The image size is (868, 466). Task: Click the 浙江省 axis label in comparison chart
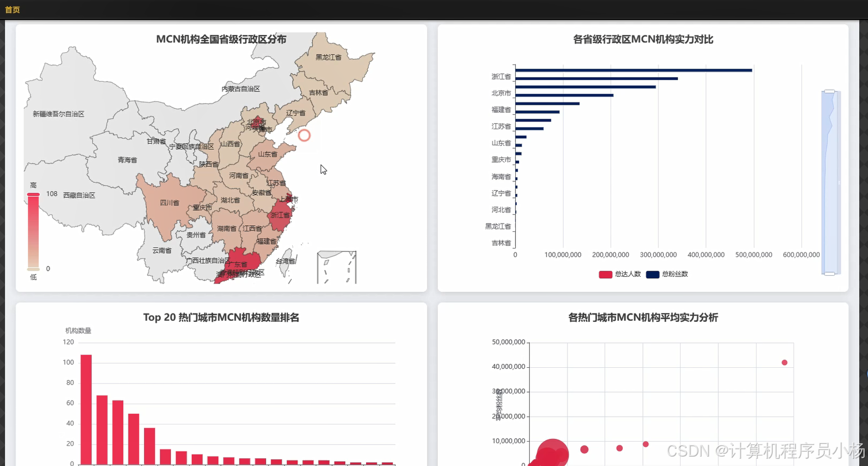pos(501,77)
